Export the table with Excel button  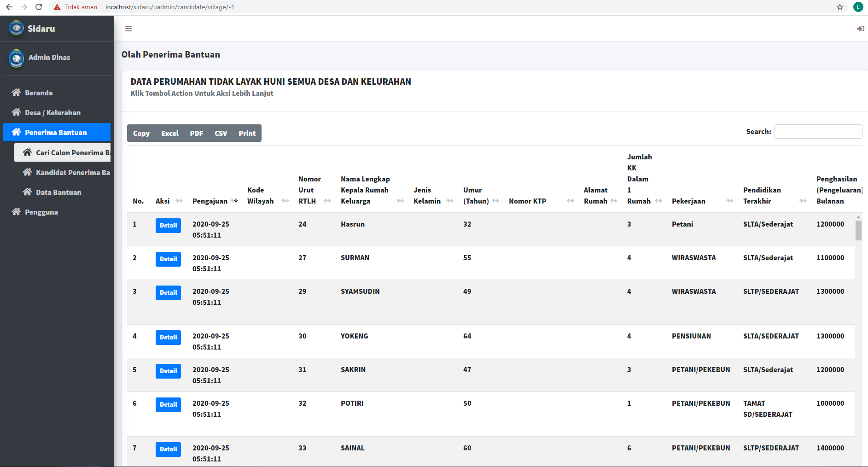[x=169, y=133]
